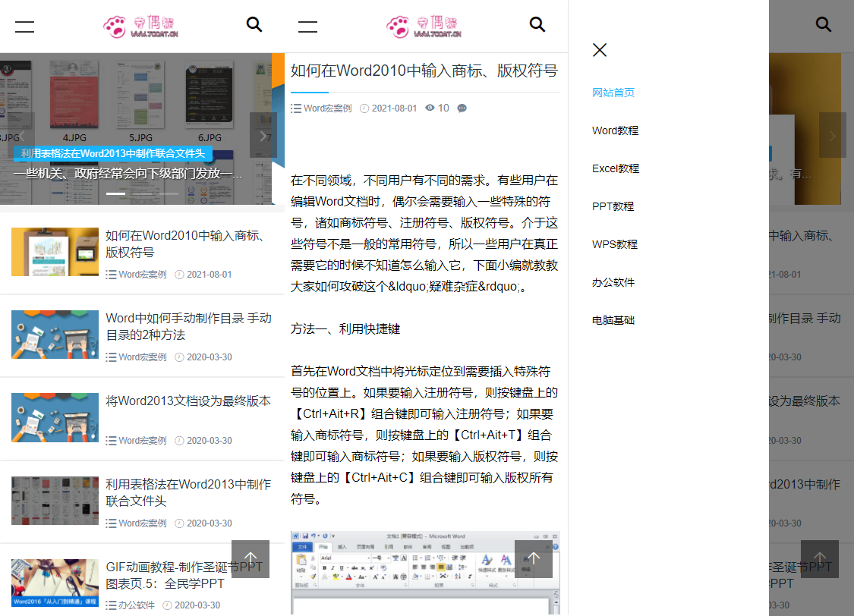Screen dimensions: 854x616
Task: Open hamburger menu in middle article panel
Action: point(307,26)
